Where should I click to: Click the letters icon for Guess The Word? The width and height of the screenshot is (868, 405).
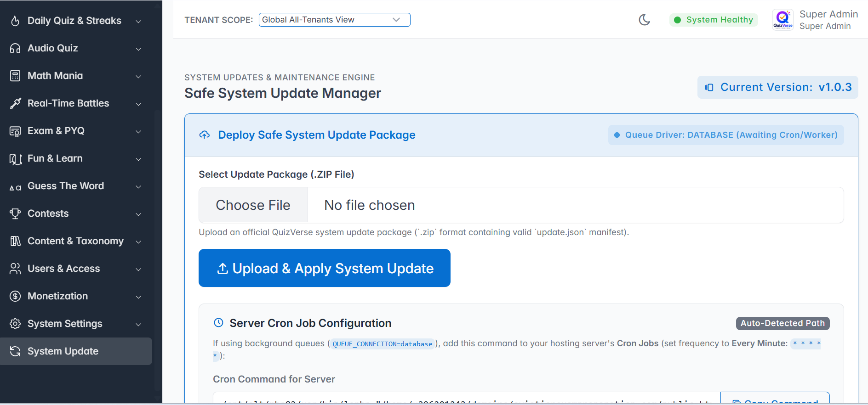pyautogui.click(x=15, y=187)
